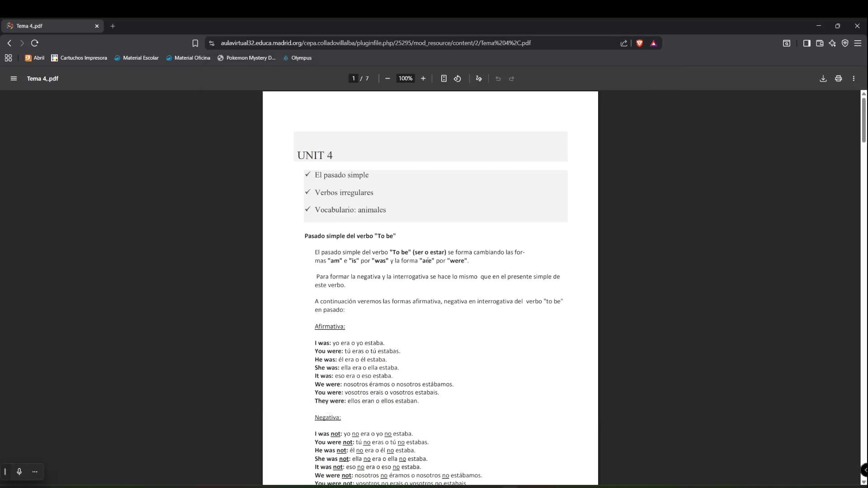Print the PDF document
Viewport: 868px width, 488px height.
839,79
